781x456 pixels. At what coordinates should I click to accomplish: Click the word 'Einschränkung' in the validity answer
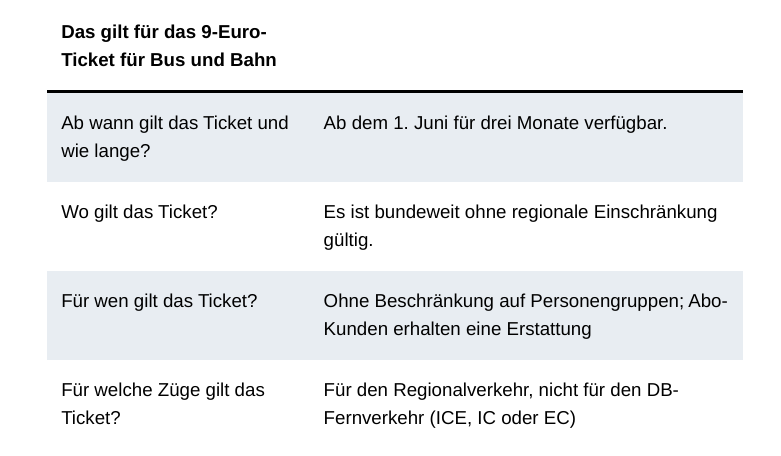tap(655, 212)
